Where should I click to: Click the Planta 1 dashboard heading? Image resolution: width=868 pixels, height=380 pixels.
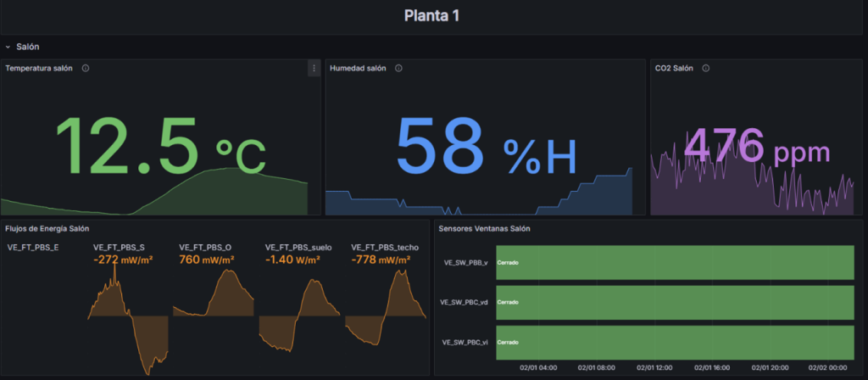(x=432, y=16)
